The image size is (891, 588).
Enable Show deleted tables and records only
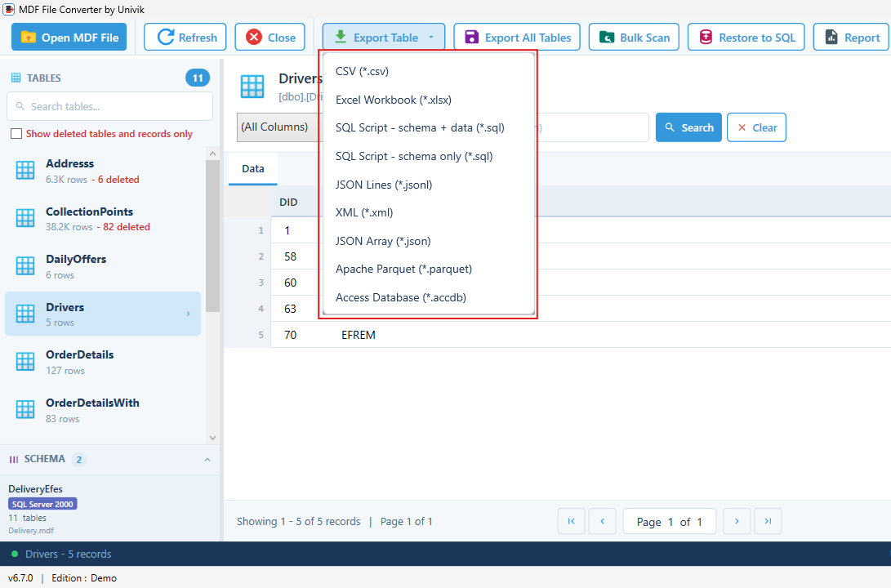click(x=16, y=133)
